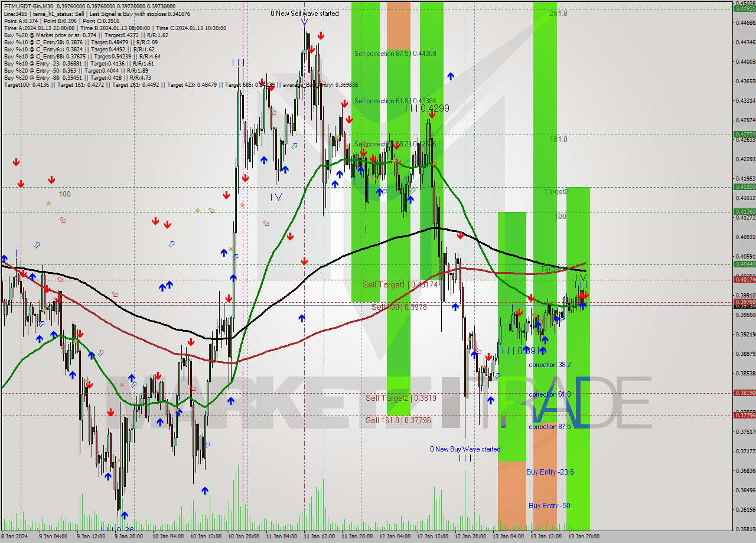Click the '12 Jan 04:00' time label

(x=395, y=537)
